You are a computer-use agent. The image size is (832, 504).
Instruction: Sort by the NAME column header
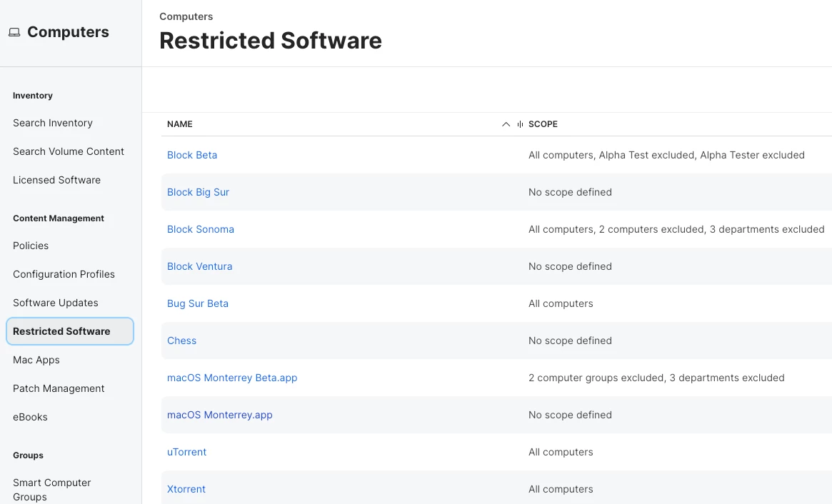point(180,124)
